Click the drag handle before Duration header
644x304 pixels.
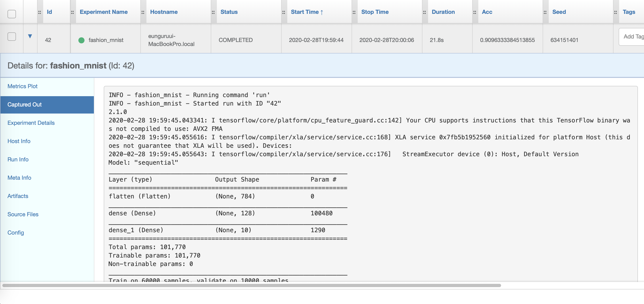coord(425,12)
